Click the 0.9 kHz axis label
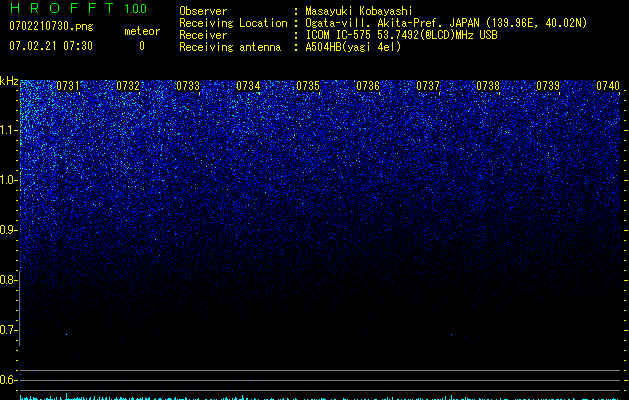Image resolution: width=629 pixels, height=400 pixels. point(8,230)
